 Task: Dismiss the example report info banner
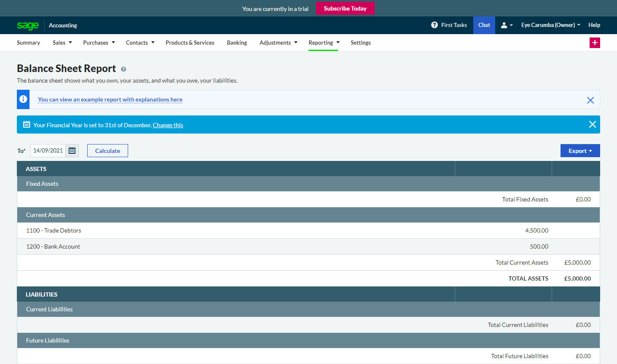(590, 100)
